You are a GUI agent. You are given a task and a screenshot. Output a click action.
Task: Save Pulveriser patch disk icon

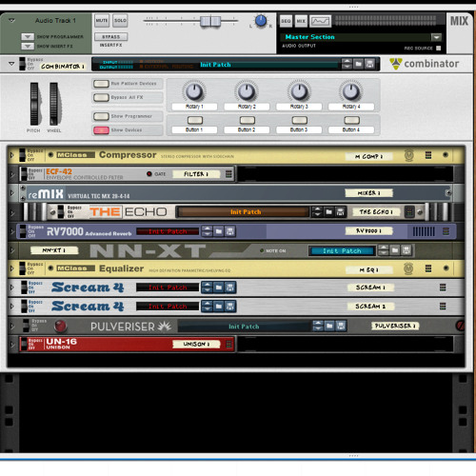click(x=341, y=326)
